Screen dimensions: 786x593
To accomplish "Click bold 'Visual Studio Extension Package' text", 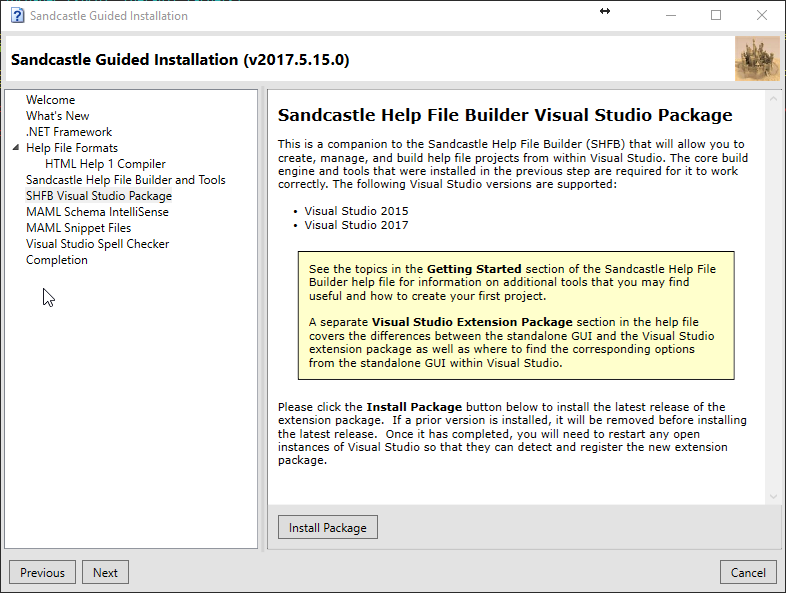I will click(472, 322).
